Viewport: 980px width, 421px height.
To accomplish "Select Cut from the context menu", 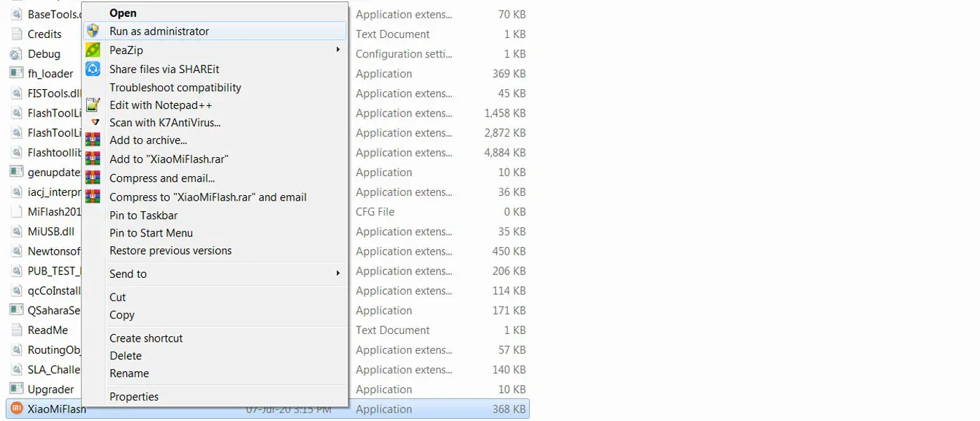I will coord(117,297).
